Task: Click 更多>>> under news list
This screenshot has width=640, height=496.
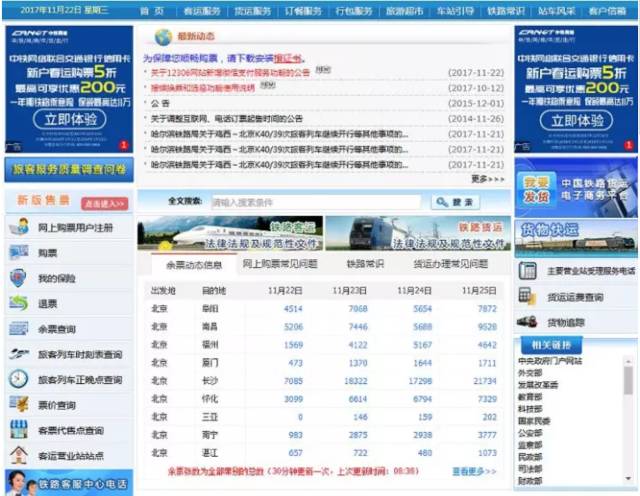Action: (488, 179)
